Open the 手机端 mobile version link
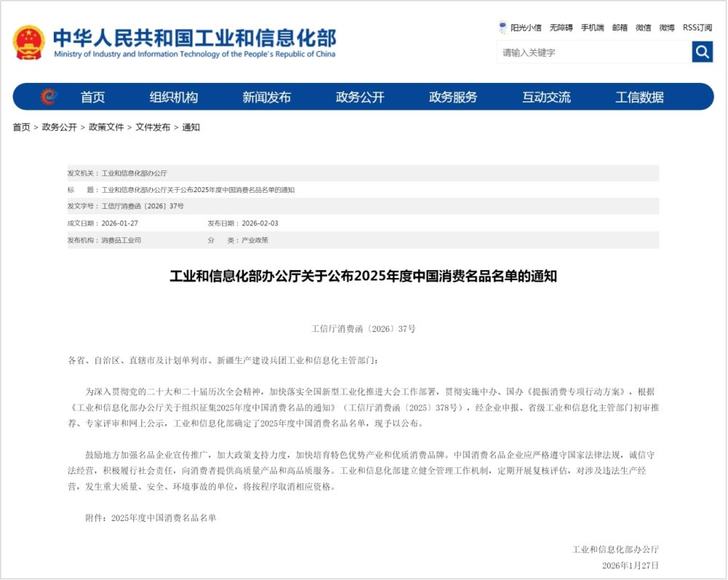 [592, 28]
